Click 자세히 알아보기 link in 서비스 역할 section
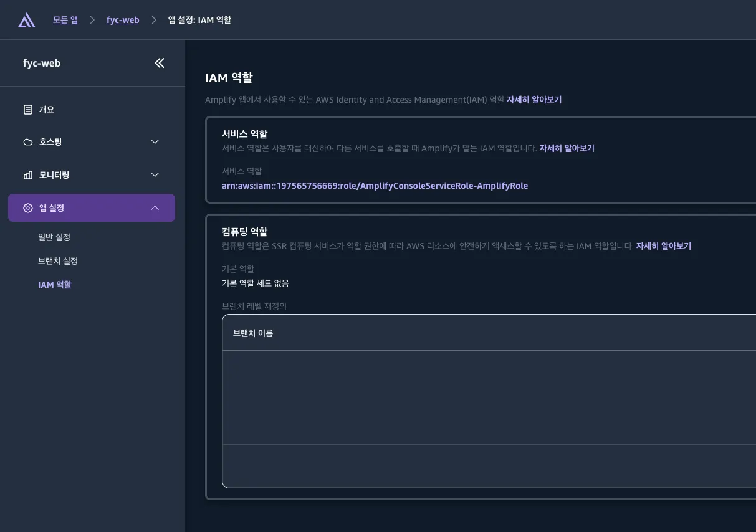Screen dimensions: 756x532 [x=567, y=148]
